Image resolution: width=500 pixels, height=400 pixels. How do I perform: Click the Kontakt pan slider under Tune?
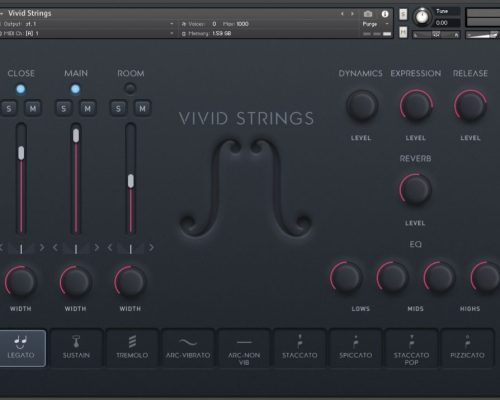(x=436, y=34)
